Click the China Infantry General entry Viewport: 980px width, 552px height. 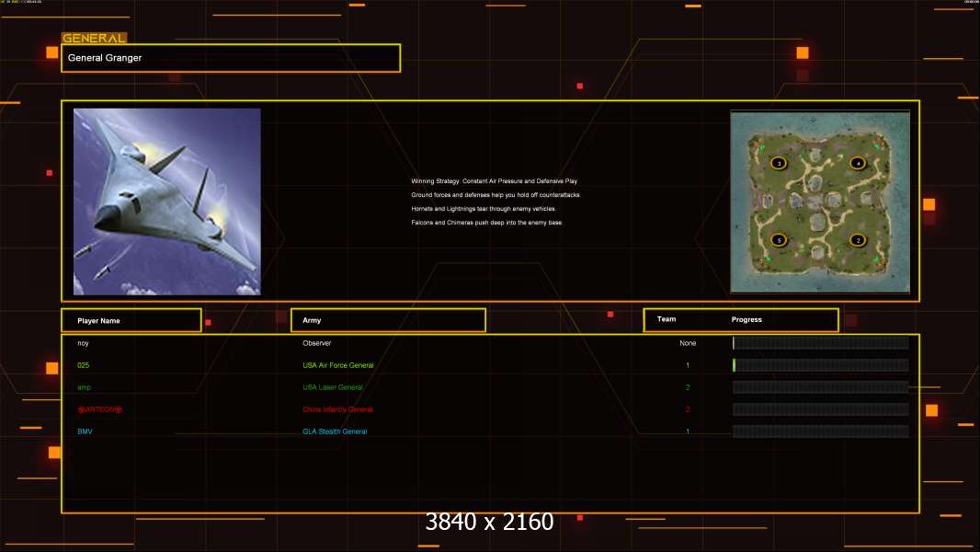pyautogui.click(x=337, y=409)
